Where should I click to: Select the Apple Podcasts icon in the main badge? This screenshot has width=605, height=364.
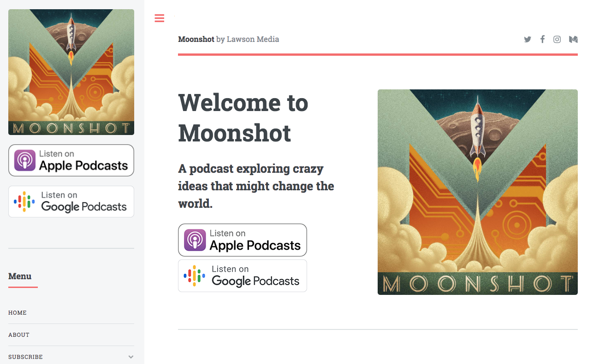pyautogui.click(x=195, y=240)
